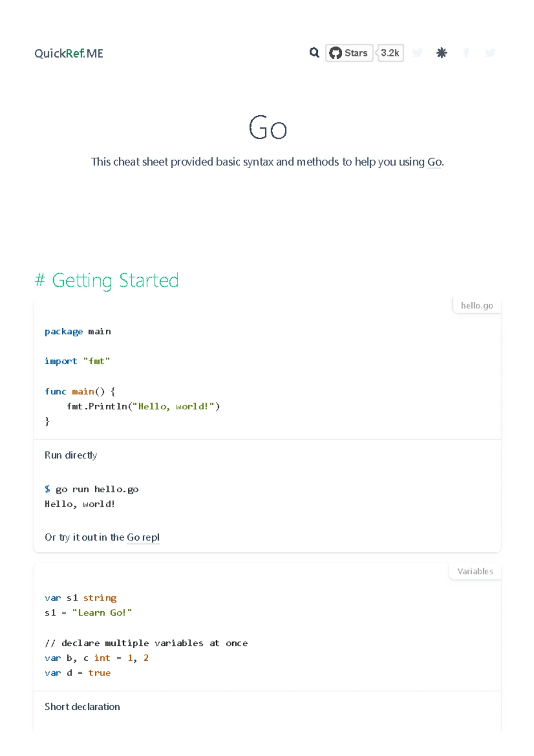This screenshot has height=756, width=534.
Task: Open the Go link in the description
Action: click(x=435, y=162)
